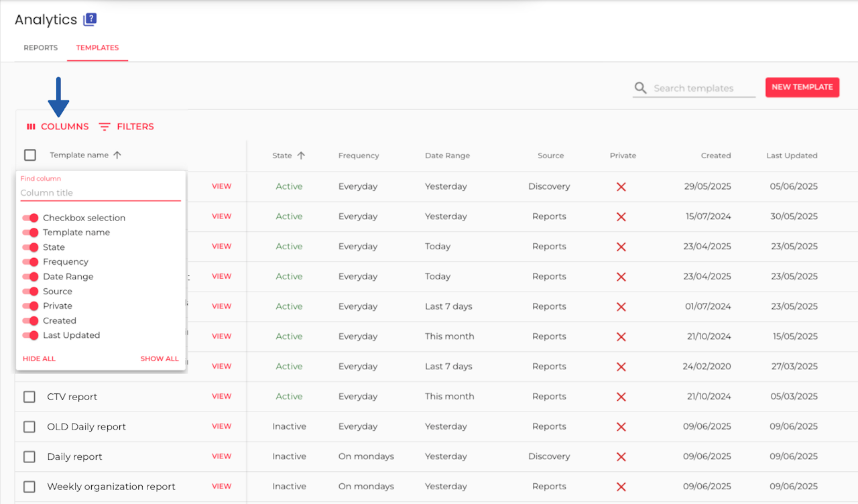
Task: Click the Filters funnel icon
Action: 105,127
